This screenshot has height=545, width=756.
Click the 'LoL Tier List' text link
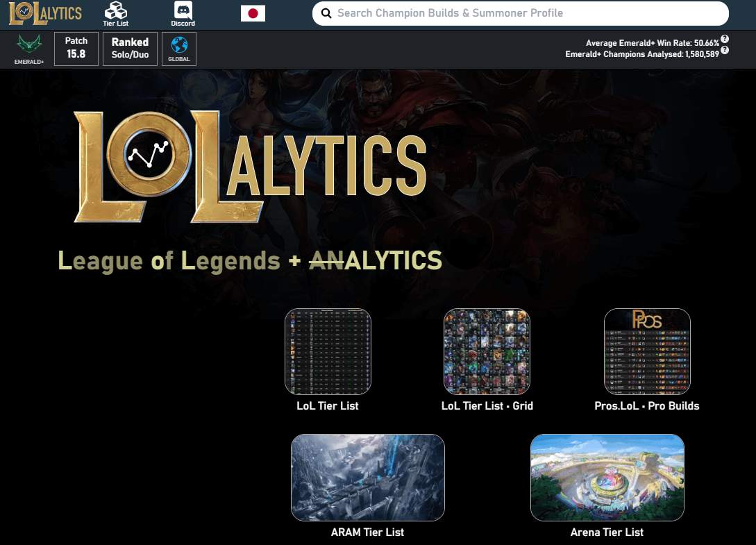(328, 406)
